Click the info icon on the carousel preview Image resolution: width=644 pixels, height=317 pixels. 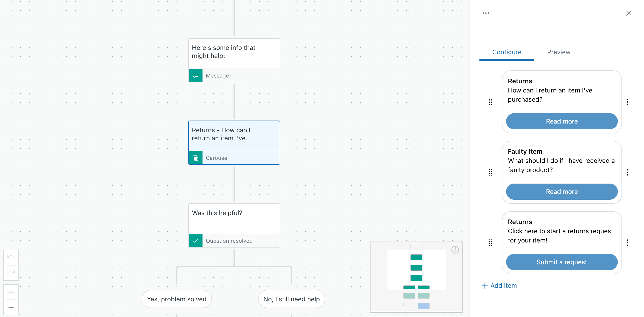[455, 249]
